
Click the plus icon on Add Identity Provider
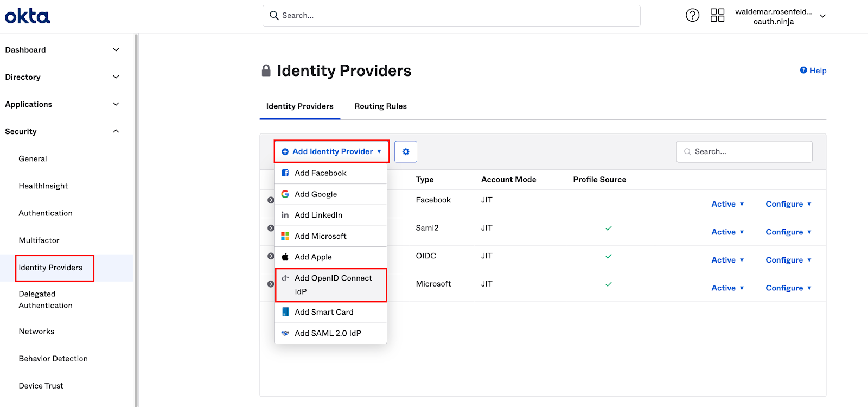[x=285, y=152]
